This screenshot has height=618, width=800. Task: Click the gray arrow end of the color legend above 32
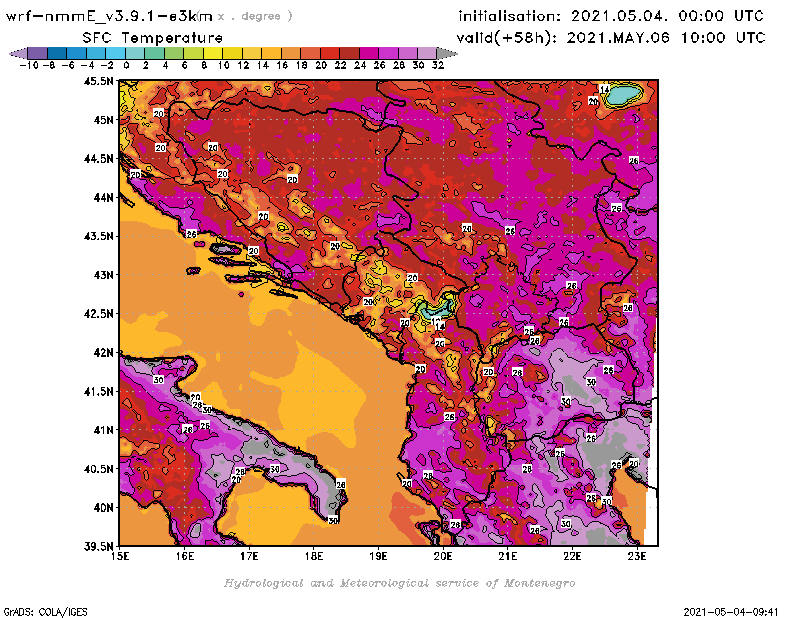(447, 53)
